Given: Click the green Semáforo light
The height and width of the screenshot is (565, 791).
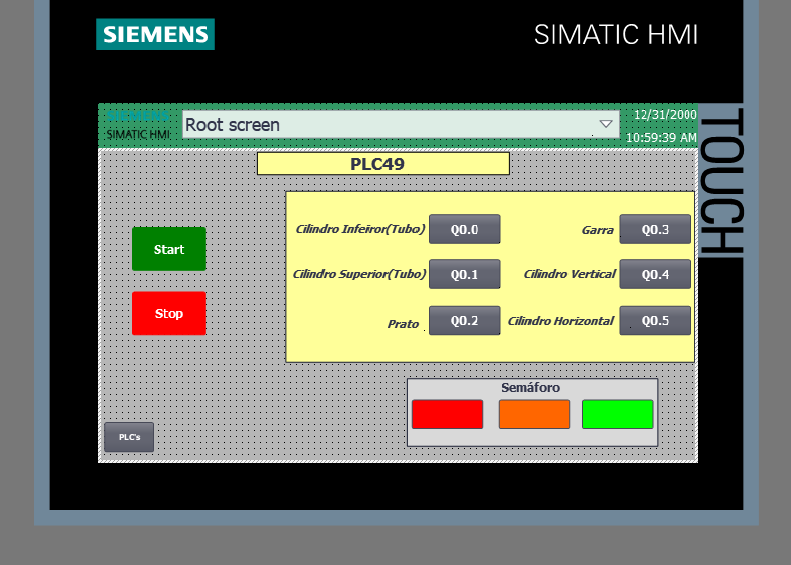Looking at the screenshot, I should coord(617,414).
